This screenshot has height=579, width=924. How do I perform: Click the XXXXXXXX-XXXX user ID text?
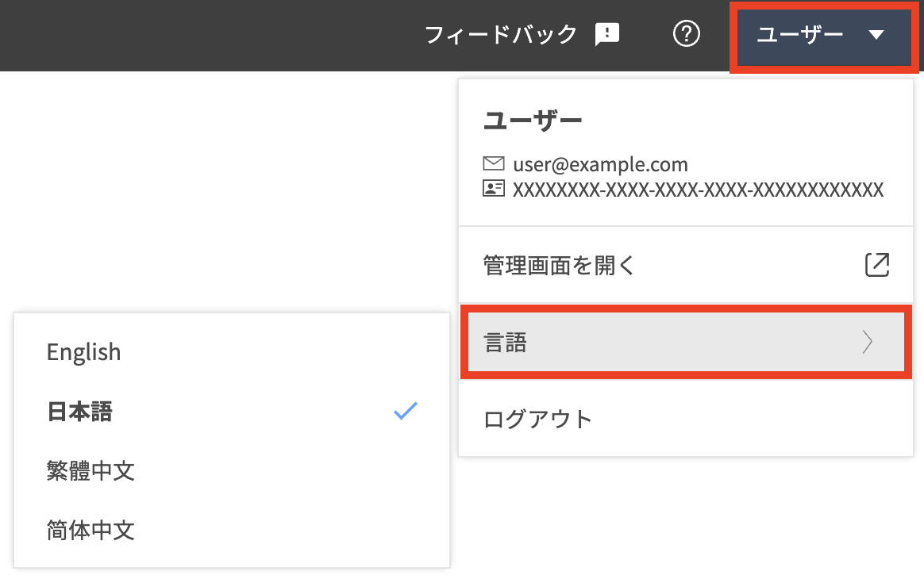pos(699,190)
